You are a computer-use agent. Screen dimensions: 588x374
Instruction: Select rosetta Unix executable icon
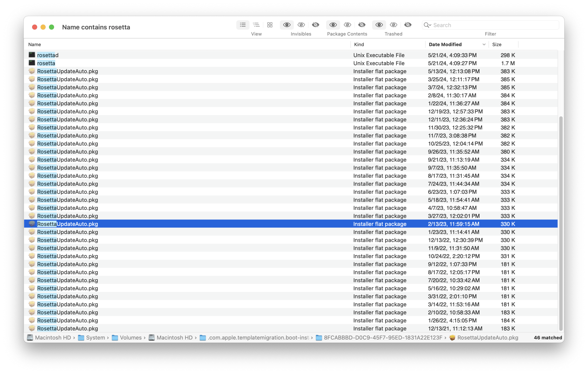[x=32, y=63]
